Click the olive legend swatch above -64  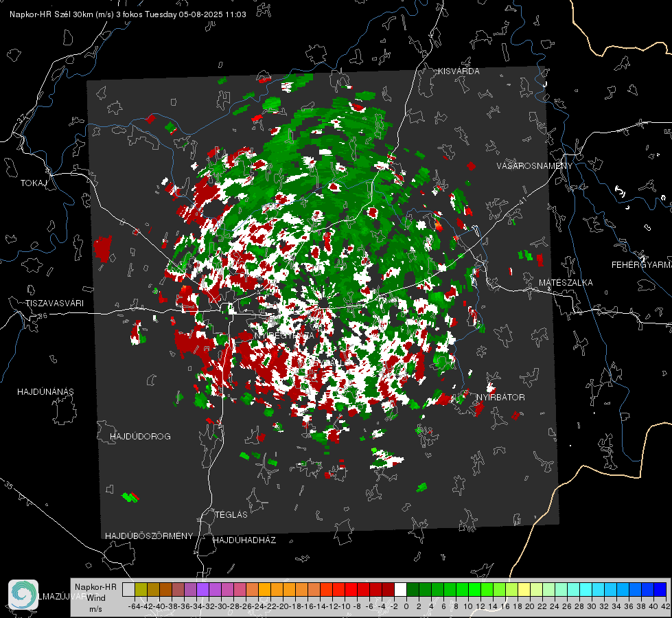[x=141, y=589]
